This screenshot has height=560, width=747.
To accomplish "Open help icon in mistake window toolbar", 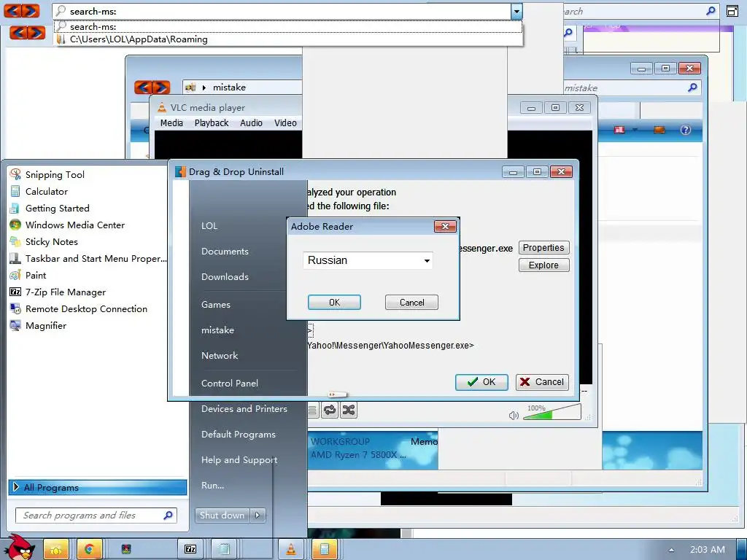I will point(685,130).
